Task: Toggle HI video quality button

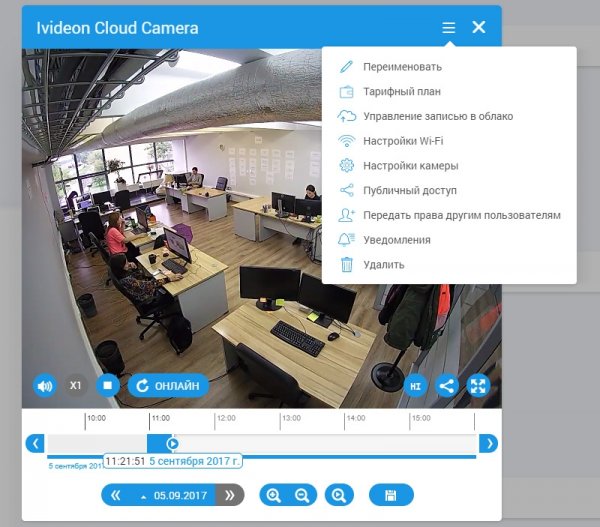Action: 415,386
